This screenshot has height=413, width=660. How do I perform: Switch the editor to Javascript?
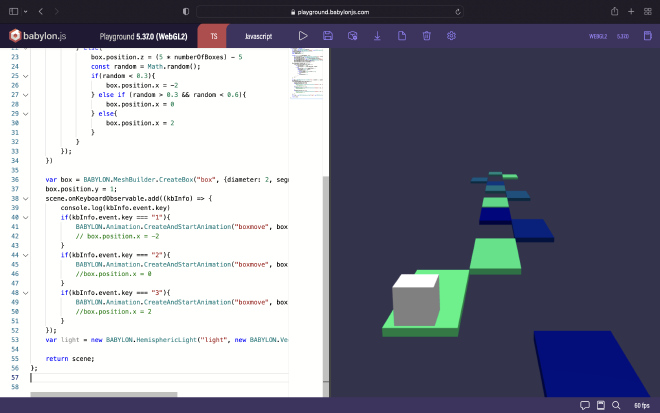click(x=257, y=36)
